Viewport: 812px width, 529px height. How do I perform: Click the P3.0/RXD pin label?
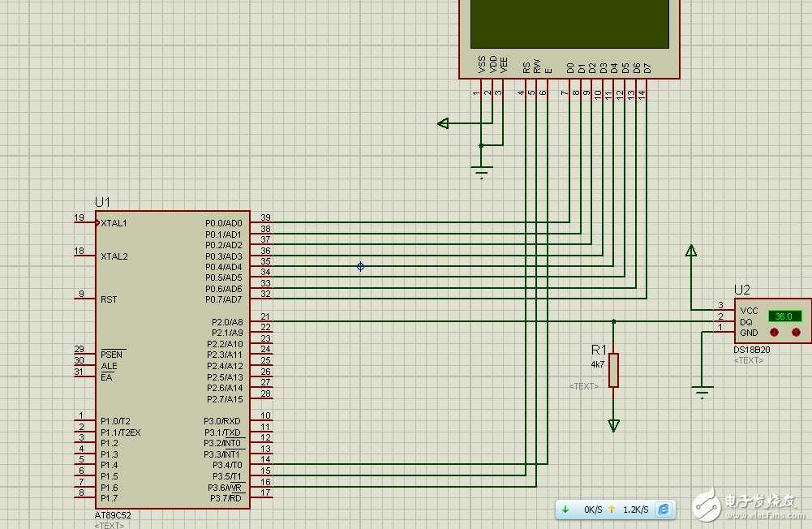coord(221,421)
